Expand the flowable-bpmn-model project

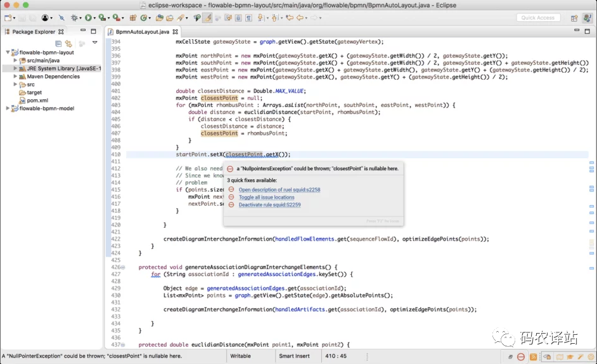coord(8,108)
